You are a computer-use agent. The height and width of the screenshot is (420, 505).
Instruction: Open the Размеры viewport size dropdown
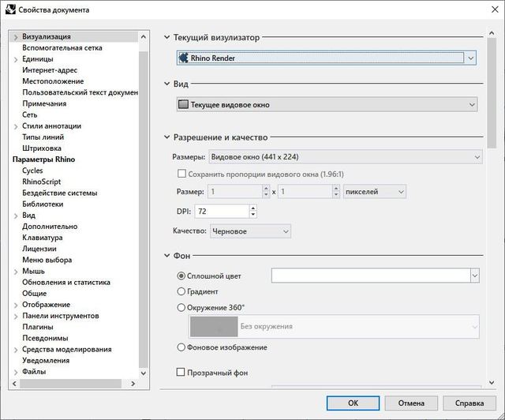point(346,157)
